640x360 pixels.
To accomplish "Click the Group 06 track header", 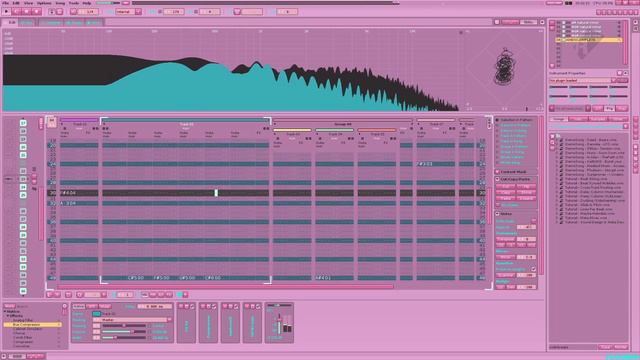I will pos(343,124).
